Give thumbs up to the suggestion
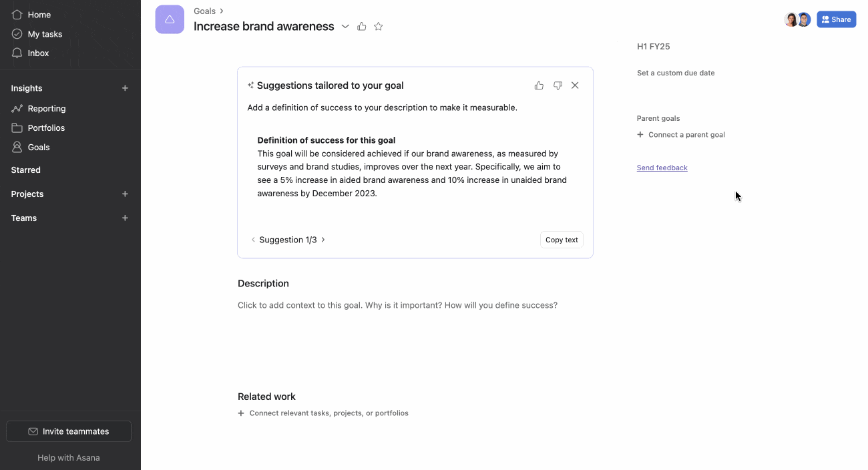 [x=539, y=85]
